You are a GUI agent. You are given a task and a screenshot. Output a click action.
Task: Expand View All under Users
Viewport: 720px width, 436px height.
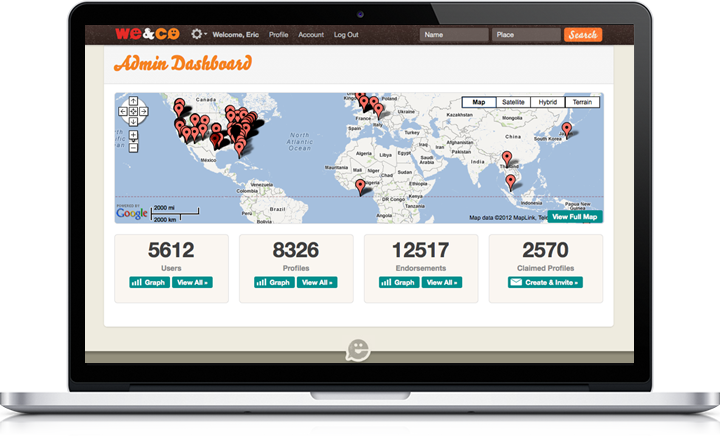192,283
